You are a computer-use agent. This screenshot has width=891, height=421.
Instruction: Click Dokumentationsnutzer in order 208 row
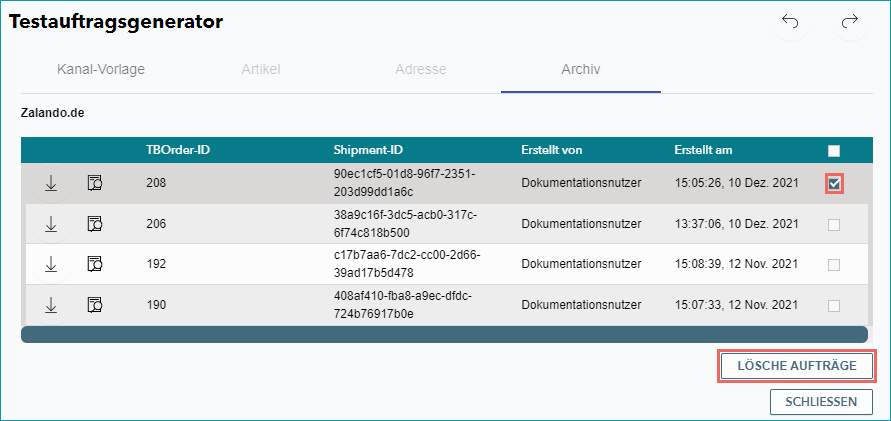[x=581, y=183]
